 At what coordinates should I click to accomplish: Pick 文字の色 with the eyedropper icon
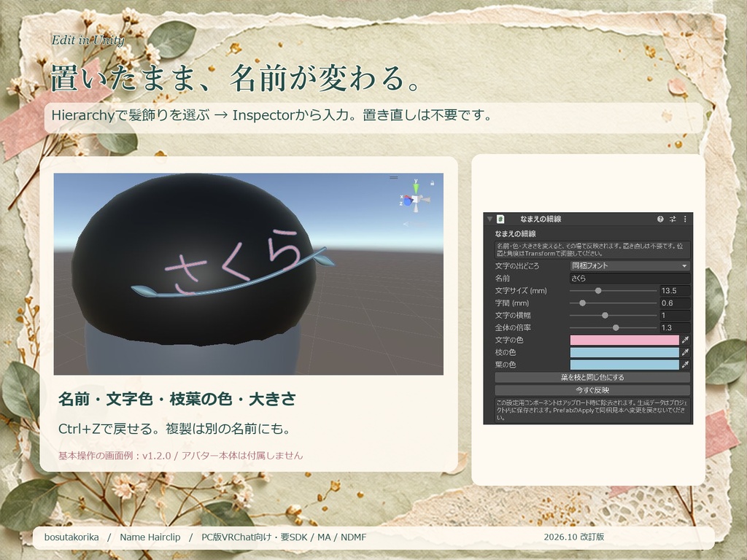coord(685,340)
